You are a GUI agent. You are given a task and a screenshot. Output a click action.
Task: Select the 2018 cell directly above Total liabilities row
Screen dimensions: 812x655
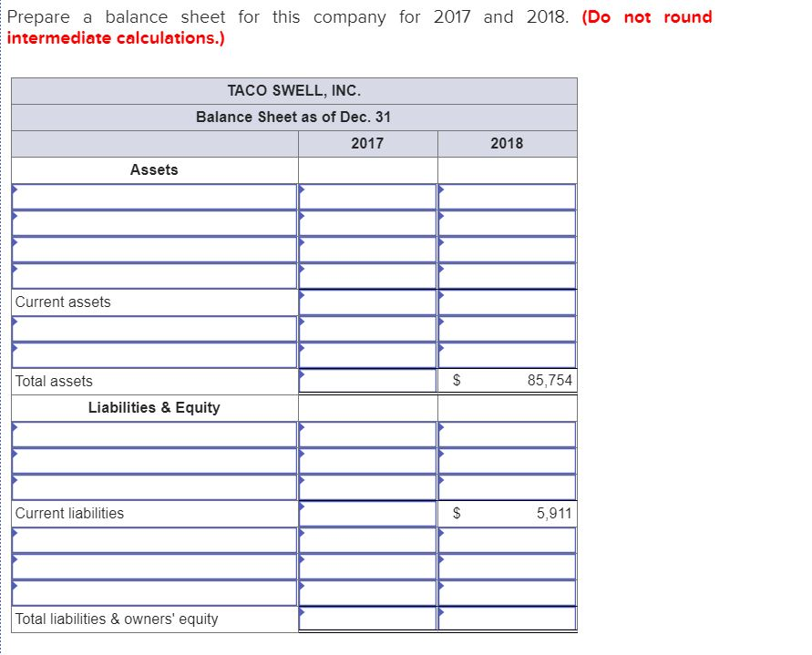pyautogui.click(x=507, y=593)
